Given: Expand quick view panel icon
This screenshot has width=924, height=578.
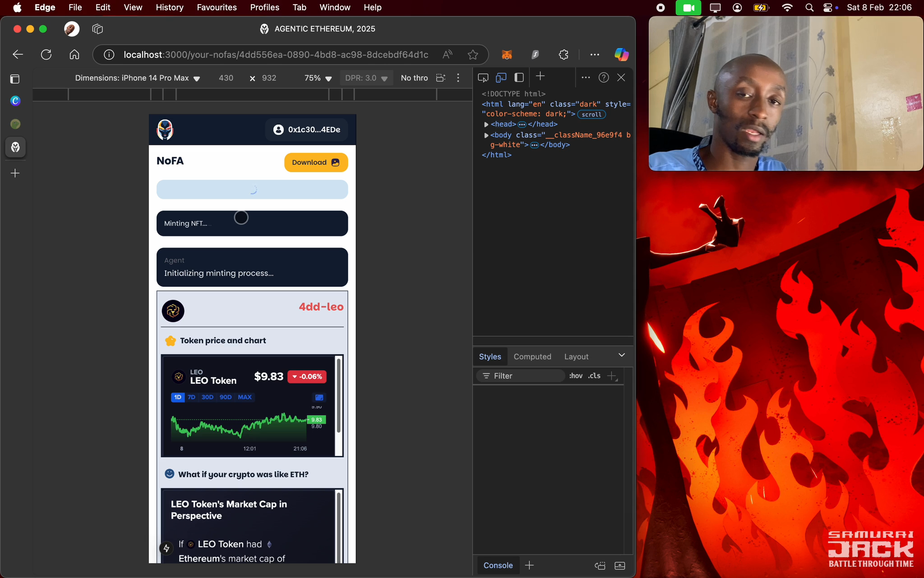Looking at the screenshot, I should click(620, 566).
